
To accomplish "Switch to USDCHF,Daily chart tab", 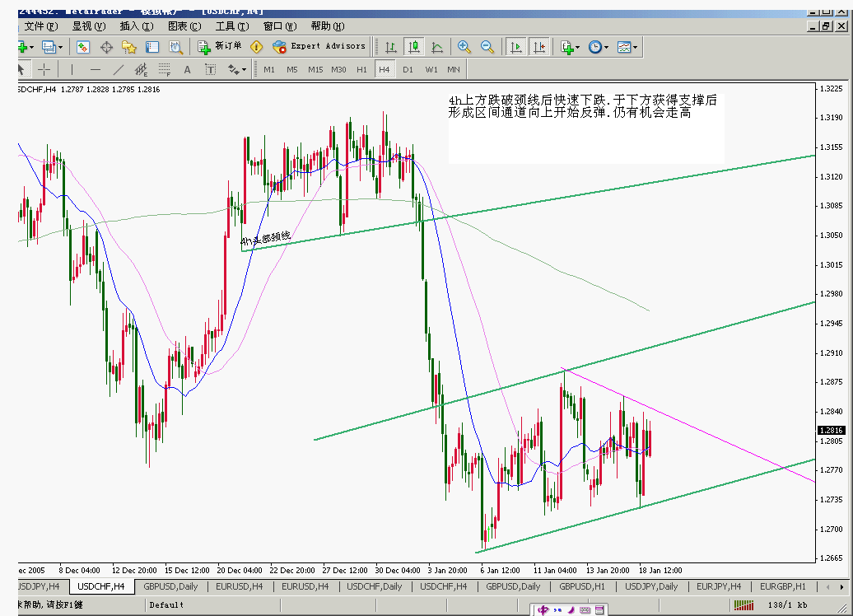I will [375, 586].
